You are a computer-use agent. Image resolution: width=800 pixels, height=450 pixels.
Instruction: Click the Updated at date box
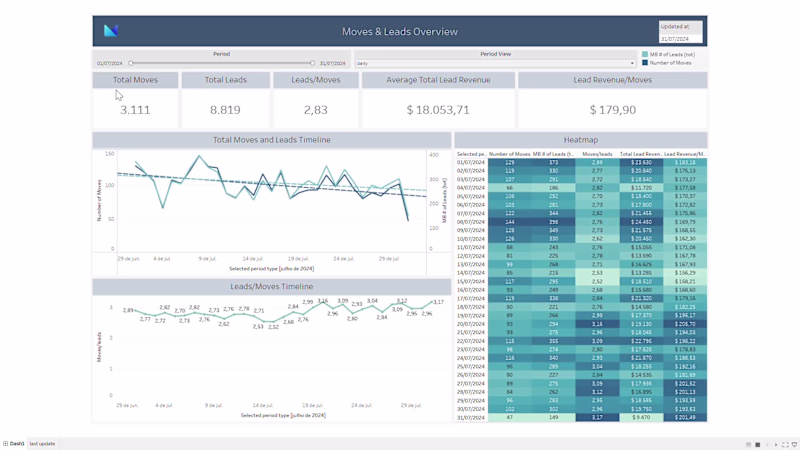click(681, 39)
